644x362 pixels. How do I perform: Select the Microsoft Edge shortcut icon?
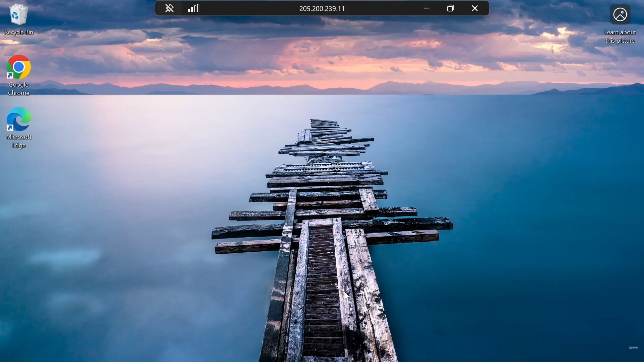point(19,119)
